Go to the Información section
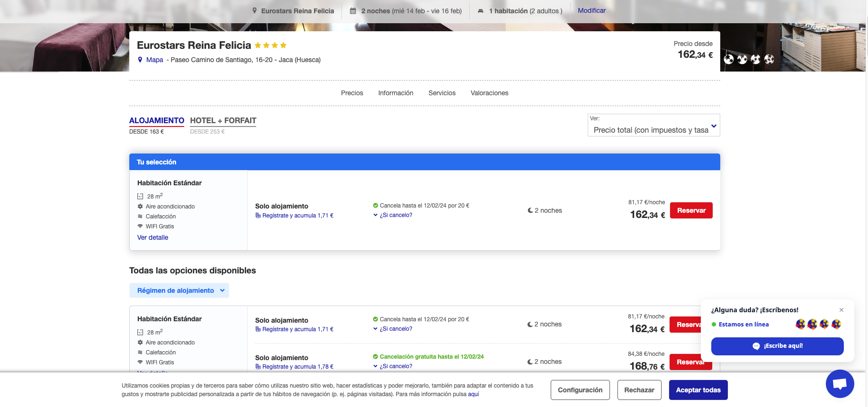 point(396,93)
